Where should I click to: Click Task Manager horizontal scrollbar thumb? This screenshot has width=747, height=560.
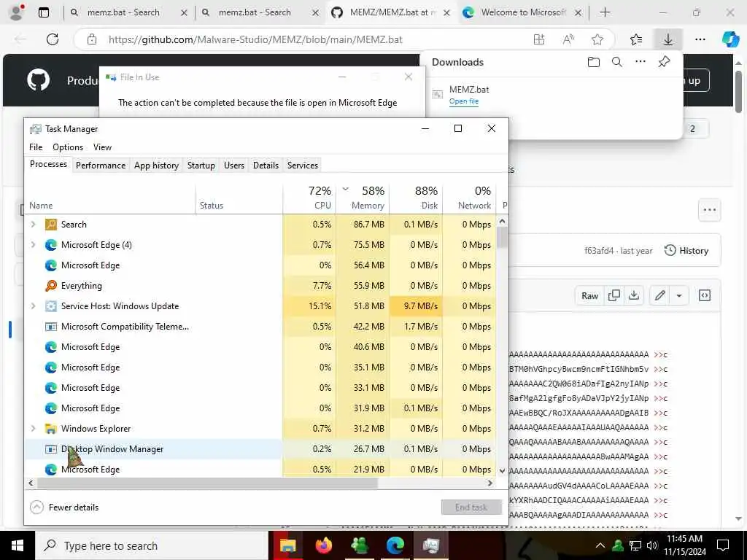coord(207,483)
